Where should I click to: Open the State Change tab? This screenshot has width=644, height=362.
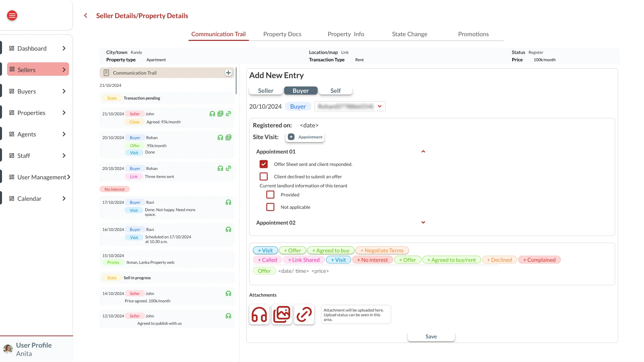pos(410,34)
